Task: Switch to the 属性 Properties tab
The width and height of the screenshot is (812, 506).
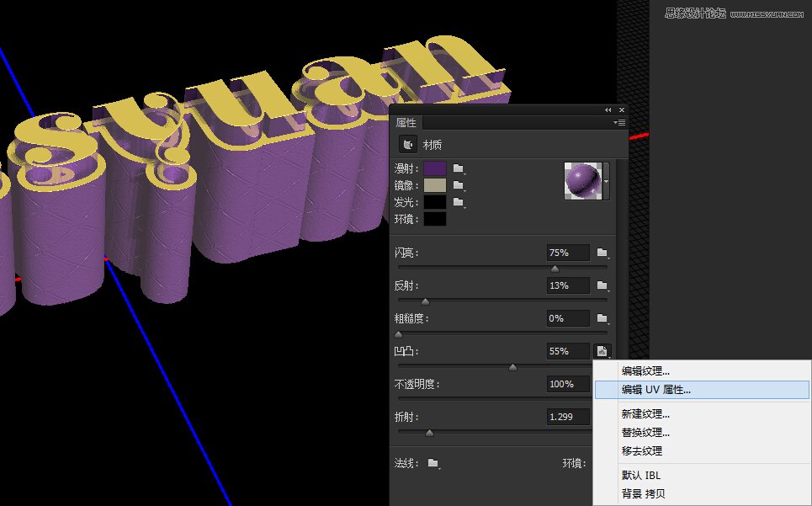Action: 406,122
